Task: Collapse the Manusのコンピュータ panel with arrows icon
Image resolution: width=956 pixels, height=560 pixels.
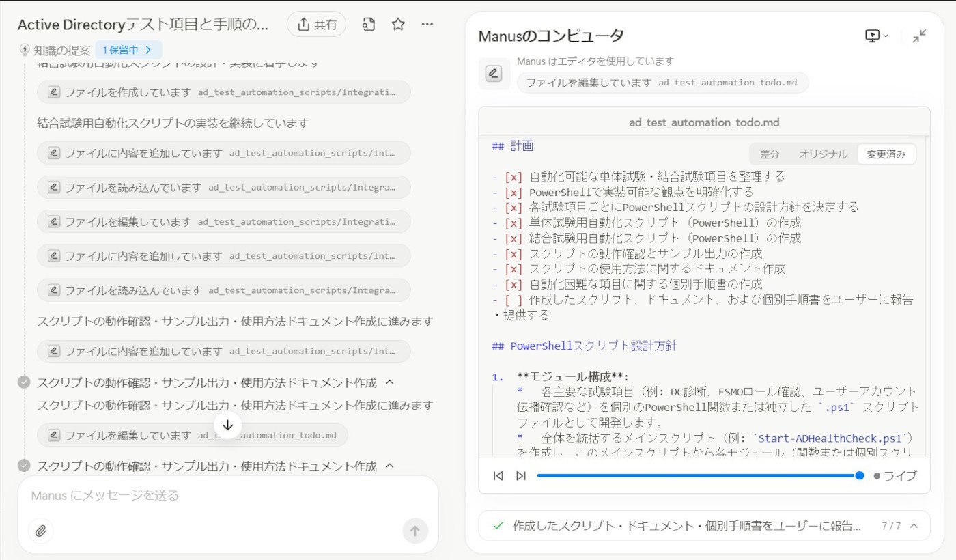Action: click(920, 36)
